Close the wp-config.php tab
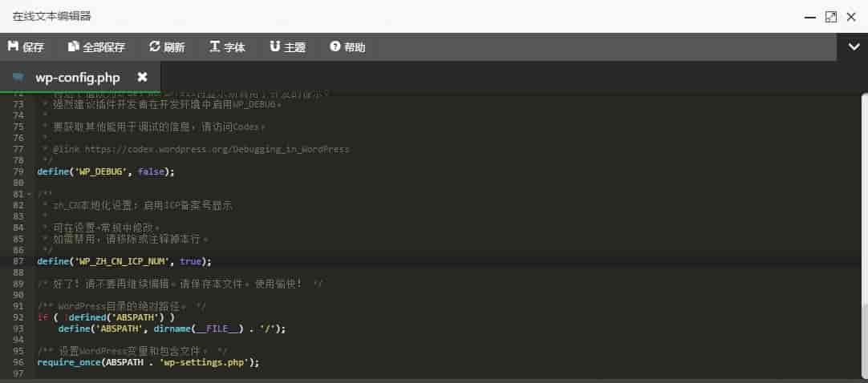868x383 pixels. tap(142, 77)
